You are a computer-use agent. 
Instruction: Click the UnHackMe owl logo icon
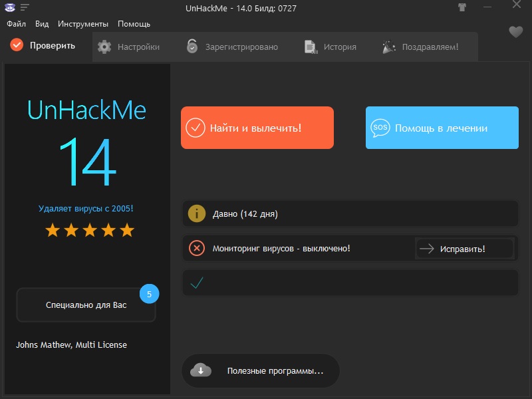(x=10, y=8)
